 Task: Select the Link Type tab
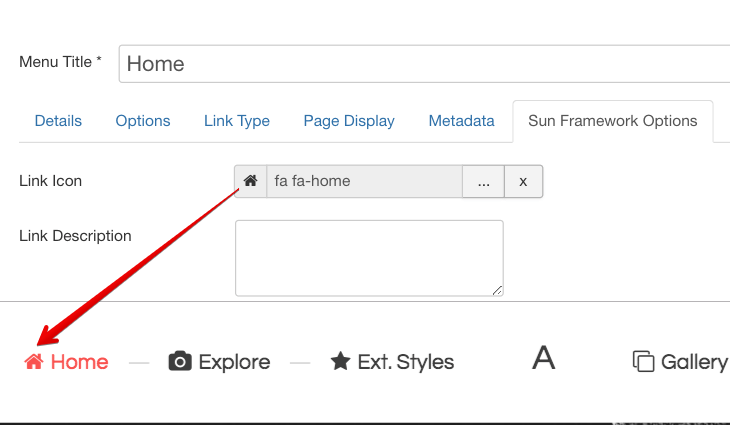237,121
